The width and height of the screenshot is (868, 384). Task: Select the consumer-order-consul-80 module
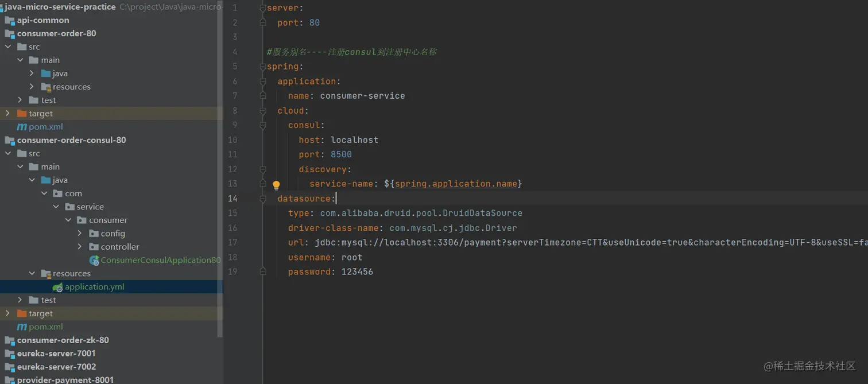click(72, 140)
